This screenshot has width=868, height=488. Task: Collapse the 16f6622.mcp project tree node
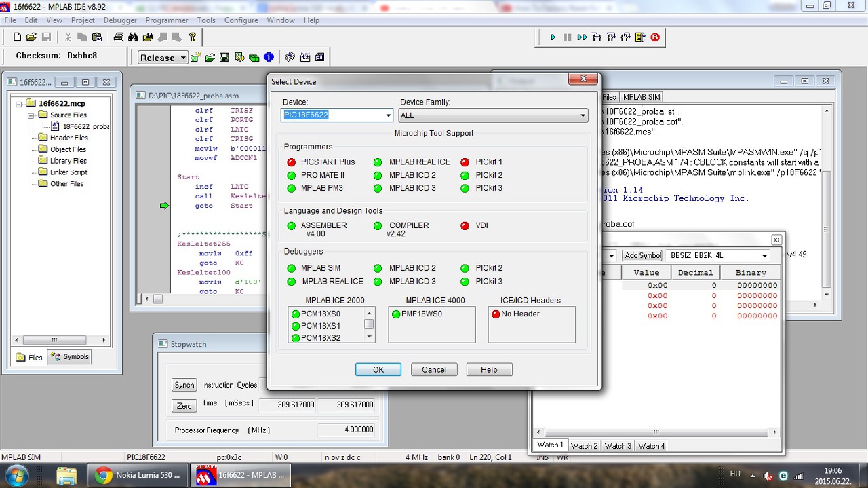(20, 104)
